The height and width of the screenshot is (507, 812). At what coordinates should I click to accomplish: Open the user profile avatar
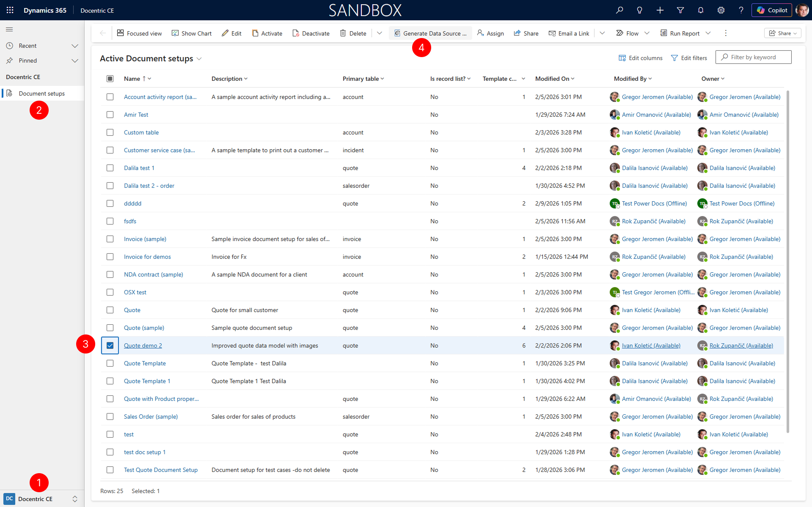click(x=802, y=10)
